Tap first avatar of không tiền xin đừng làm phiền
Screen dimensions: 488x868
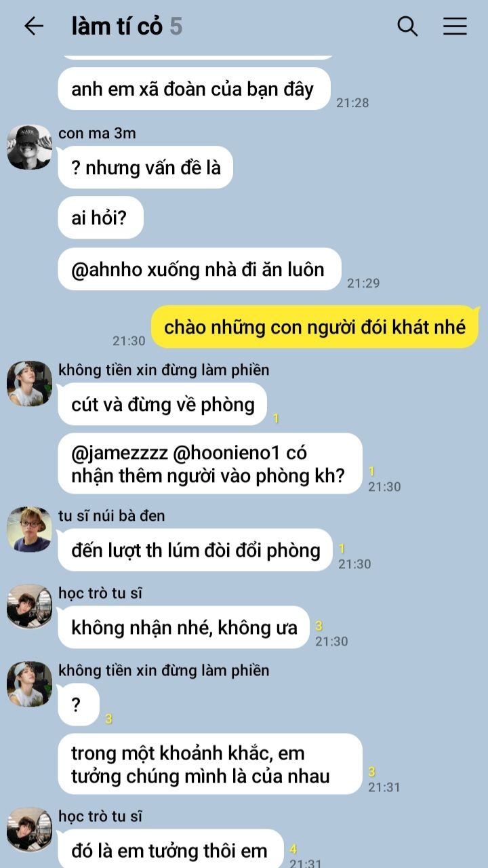(x=29, y=383)
